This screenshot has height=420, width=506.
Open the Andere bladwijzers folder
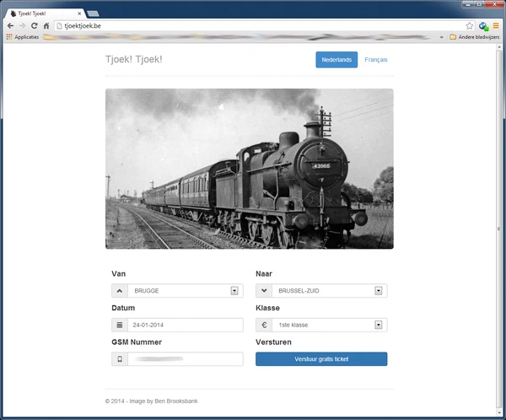(474, 37)
